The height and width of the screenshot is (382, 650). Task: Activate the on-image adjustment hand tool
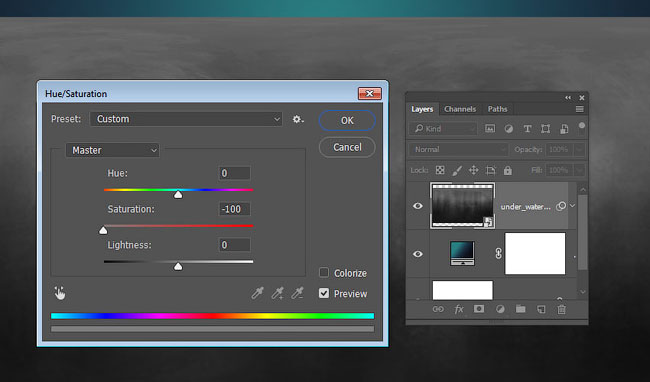click(x=60, y=293)
